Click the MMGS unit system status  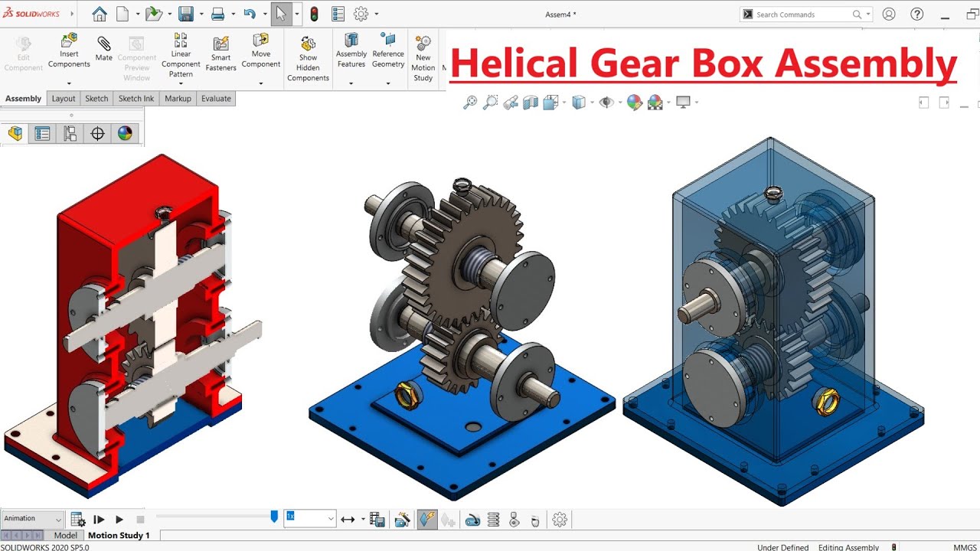click(965, 547)
